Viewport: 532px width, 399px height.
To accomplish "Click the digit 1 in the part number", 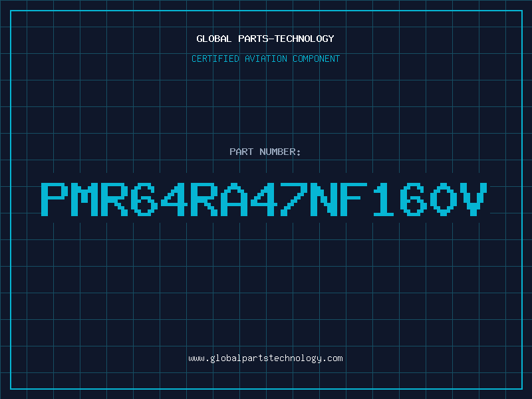I will tap(384, 199).
